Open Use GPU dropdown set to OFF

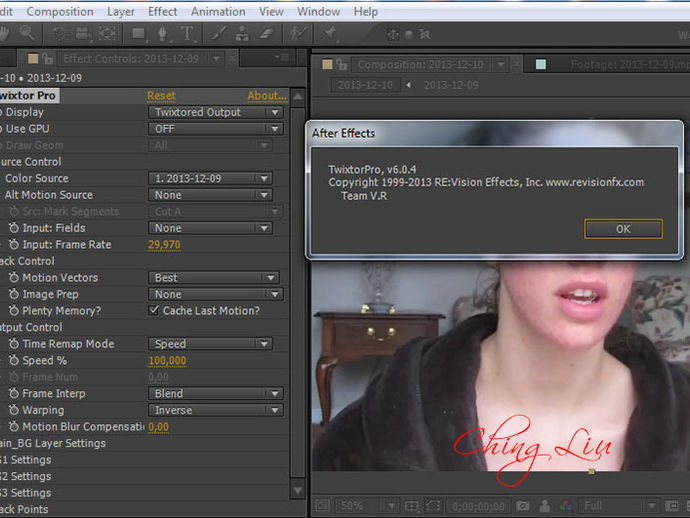point(216,129)
